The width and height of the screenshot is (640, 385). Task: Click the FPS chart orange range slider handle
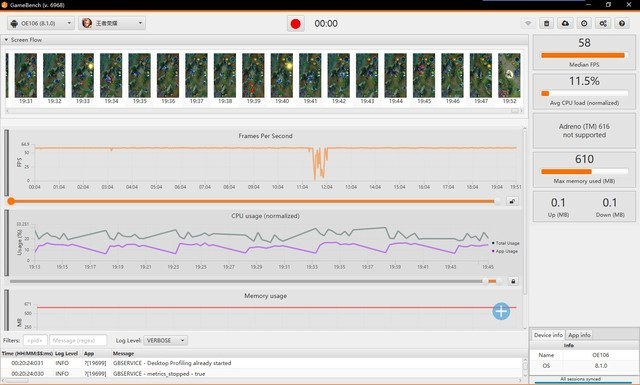click(x=11, y=201)
